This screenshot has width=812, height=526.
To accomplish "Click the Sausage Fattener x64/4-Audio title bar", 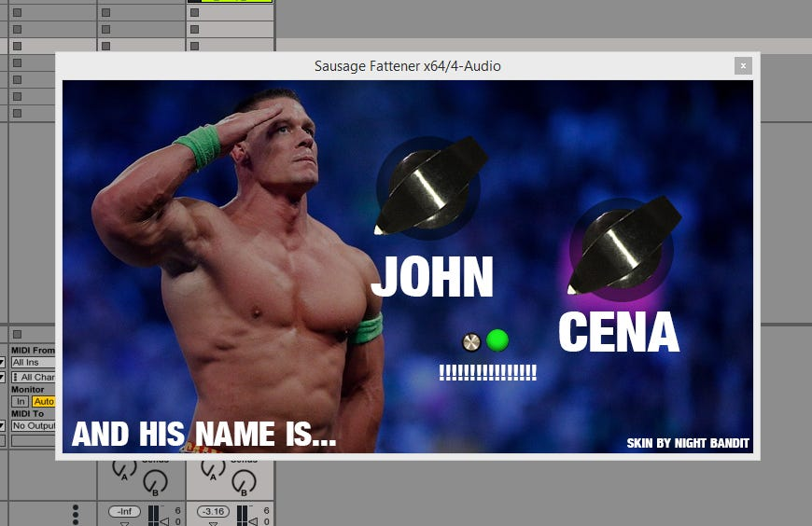I will tap(408, 65).
